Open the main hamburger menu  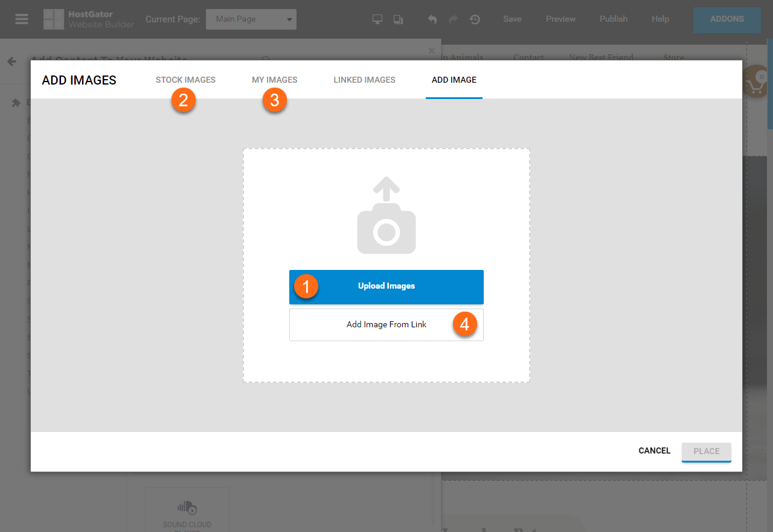22,19
